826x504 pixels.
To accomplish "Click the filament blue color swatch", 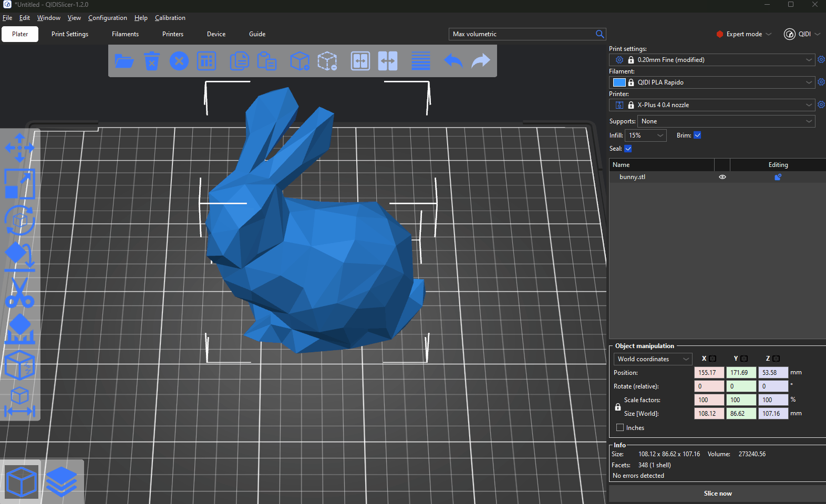I will pyautogui.click(x=619, y=82).
